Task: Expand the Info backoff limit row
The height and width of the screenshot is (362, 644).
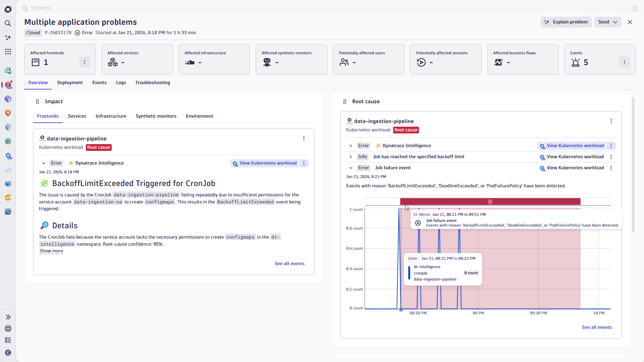Action: click(x=350, y=157)
